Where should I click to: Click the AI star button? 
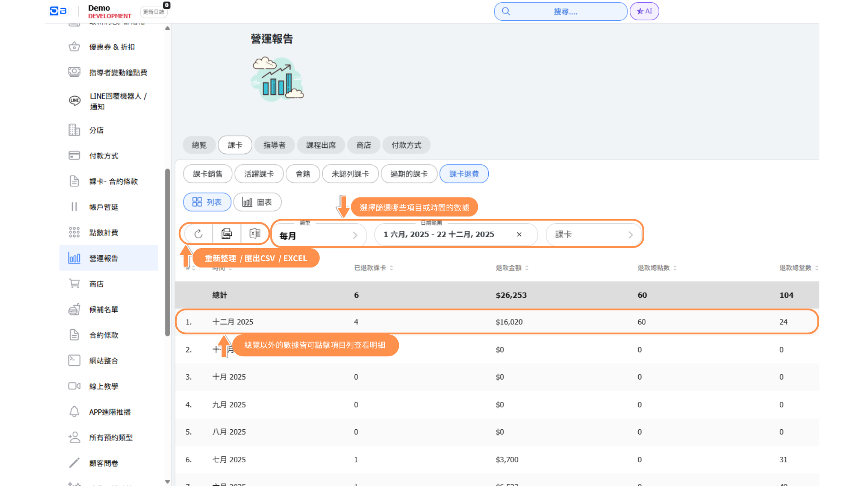coord(644,11)
